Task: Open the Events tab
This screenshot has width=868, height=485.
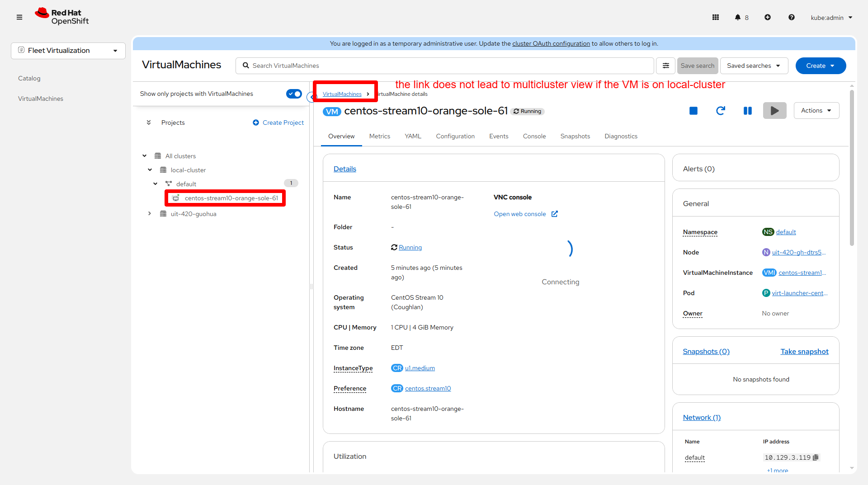Action: point(499,137)
